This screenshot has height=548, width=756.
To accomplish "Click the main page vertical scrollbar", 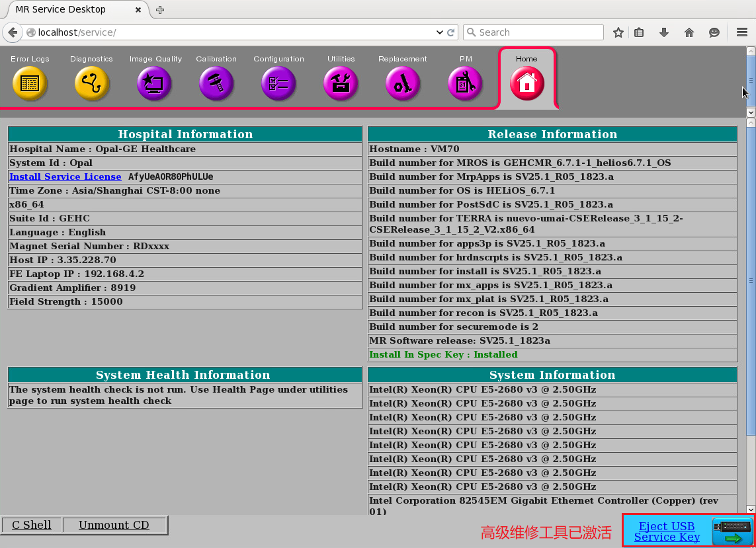I will click(x=751, y=278).
